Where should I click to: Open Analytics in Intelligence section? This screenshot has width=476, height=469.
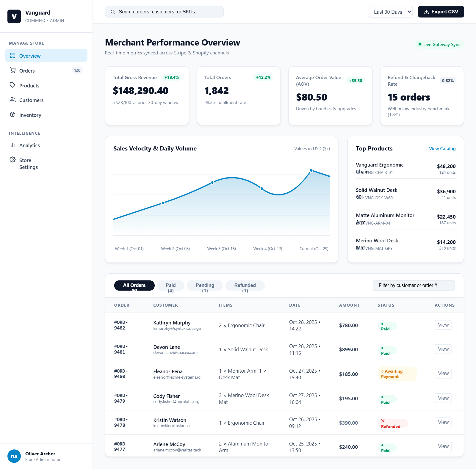[x=46, y=145]
